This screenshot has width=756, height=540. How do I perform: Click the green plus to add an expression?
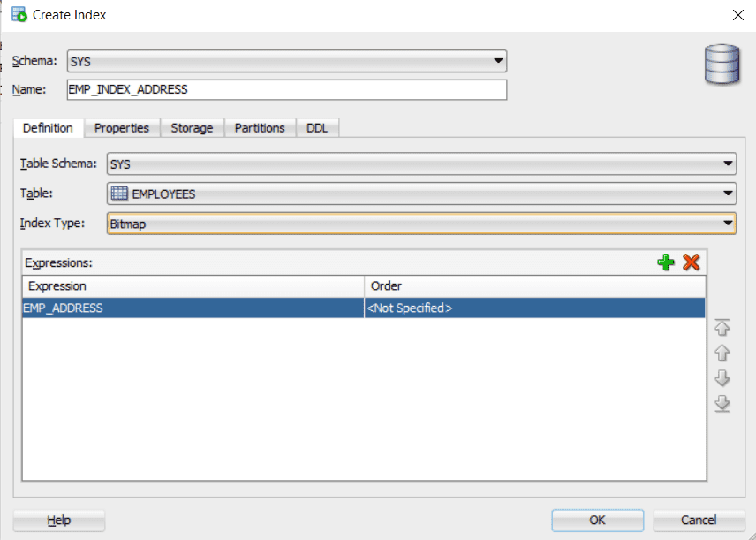pos(666,262)
